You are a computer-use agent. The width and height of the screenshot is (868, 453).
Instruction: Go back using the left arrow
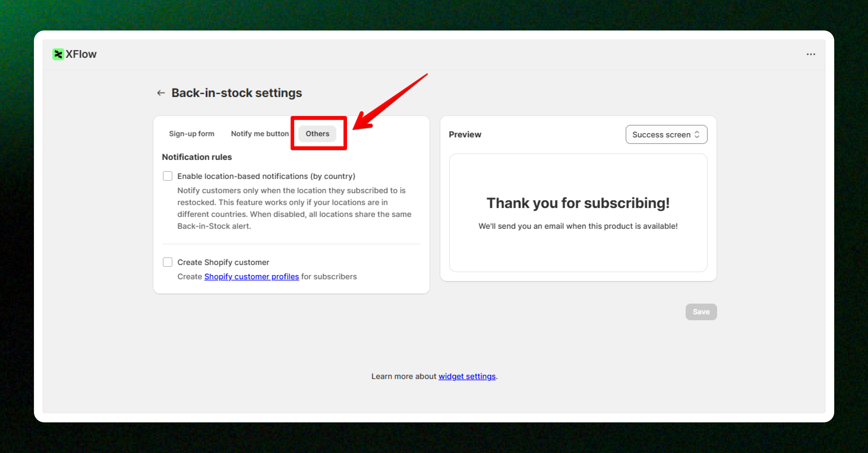point(161,93)
